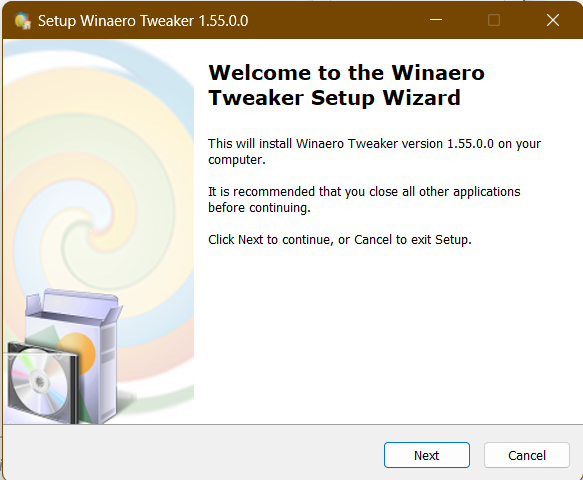Screen dimensions: 583x480
Task: Close the setup wizard with the X
Action: (x=553, y=20)
